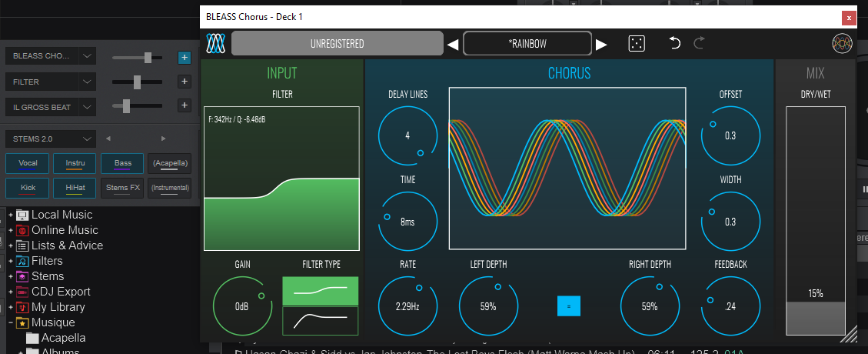Viewport: 868px width, 354px height.
Task: Toggle the Vocal stem pad
Action: (28, 163)
